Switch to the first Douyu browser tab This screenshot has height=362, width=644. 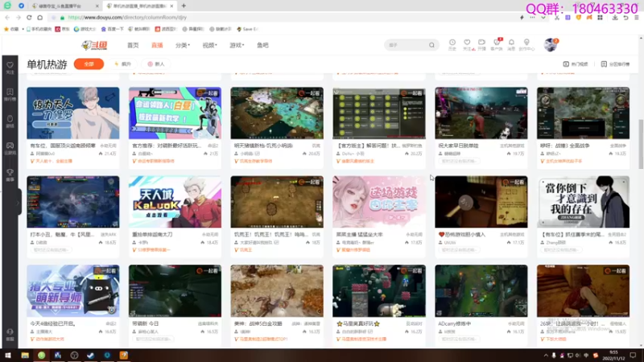pos(65,6)
